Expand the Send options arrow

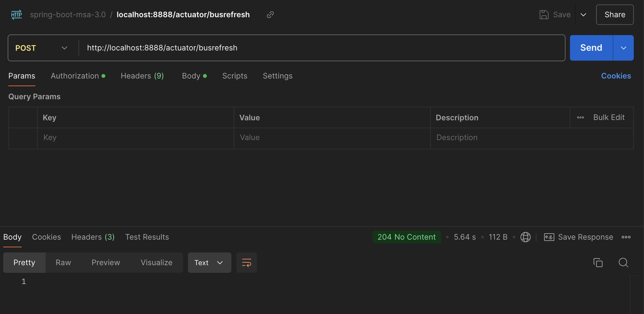coord(623,48)
